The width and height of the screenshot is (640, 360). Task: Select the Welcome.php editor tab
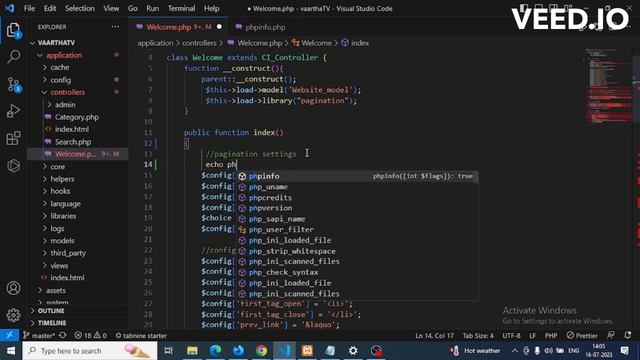[x=179, y=27]
